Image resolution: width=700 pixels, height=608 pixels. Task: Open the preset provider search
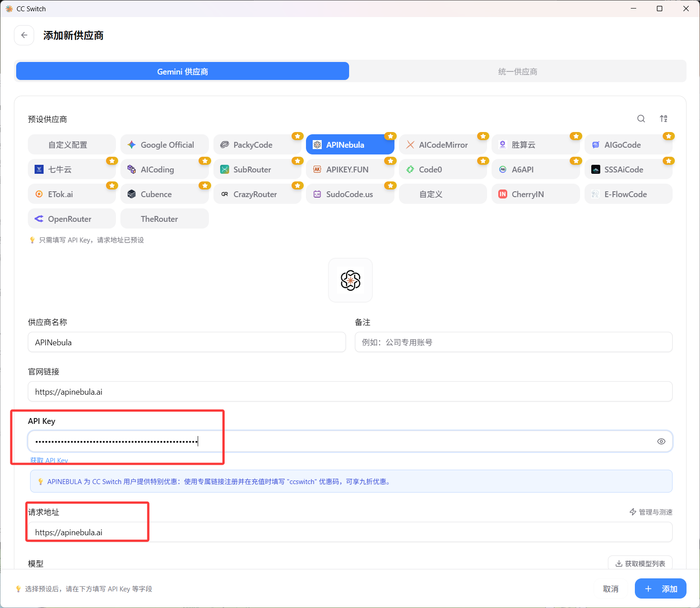641,119
